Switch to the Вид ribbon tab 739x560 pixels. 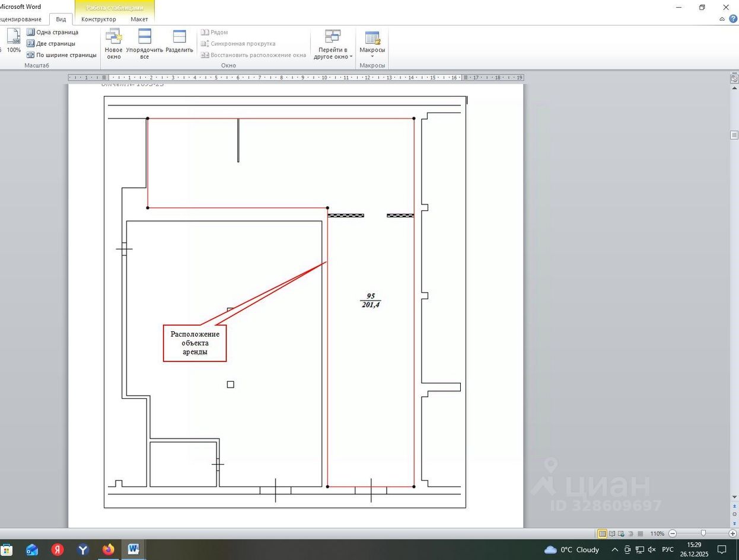[x=60, y=19]
